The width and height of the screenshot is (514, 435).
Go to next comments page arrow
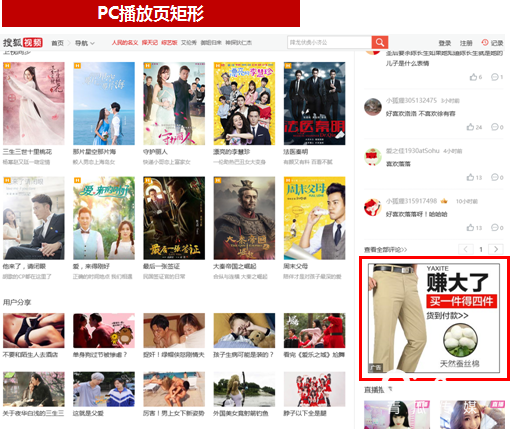click(x=496, y=249)
